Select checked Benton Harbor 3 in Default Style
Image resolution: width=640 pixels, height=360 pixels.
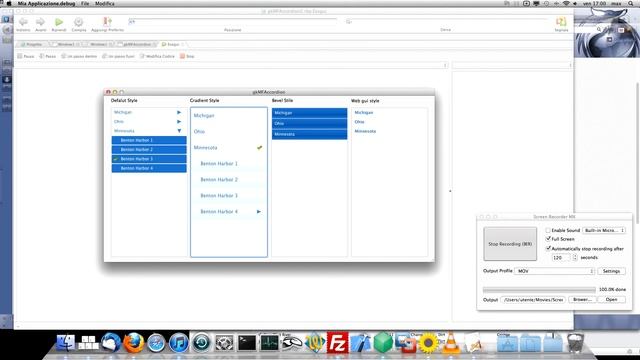(x=149, y=159)
